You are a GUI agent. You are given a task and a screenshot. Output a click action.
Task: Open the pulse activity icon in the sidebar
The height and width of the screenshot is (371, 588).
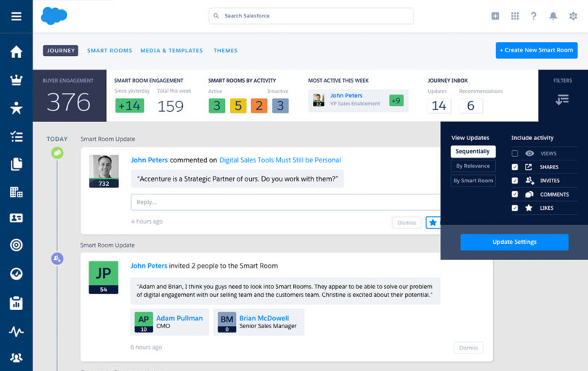coord(16,331)
